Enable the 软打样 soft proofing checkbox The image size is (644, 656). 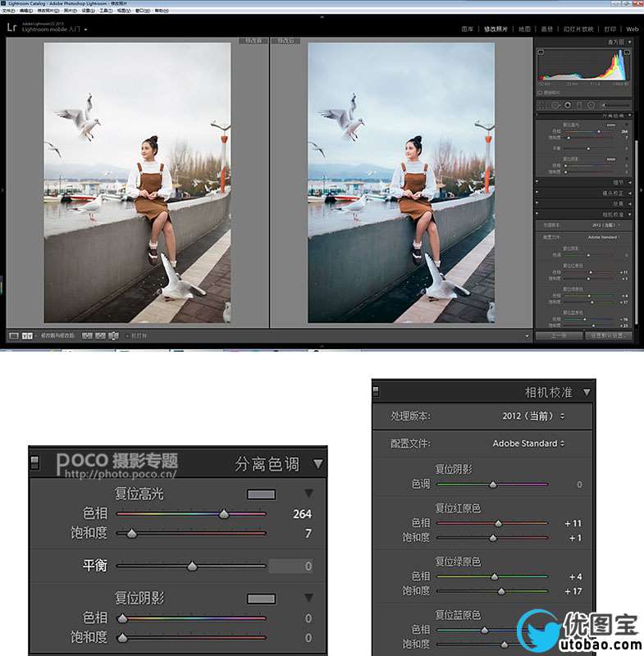click(127, 335)
